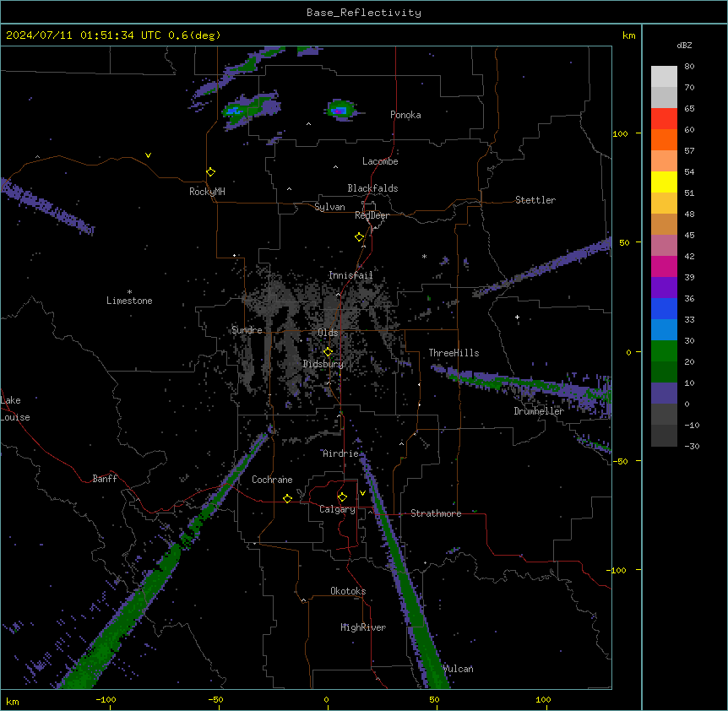Click the Sundre town label
Image resolution: width=728 pixels, height=711 pixels.
click(247, 330)
